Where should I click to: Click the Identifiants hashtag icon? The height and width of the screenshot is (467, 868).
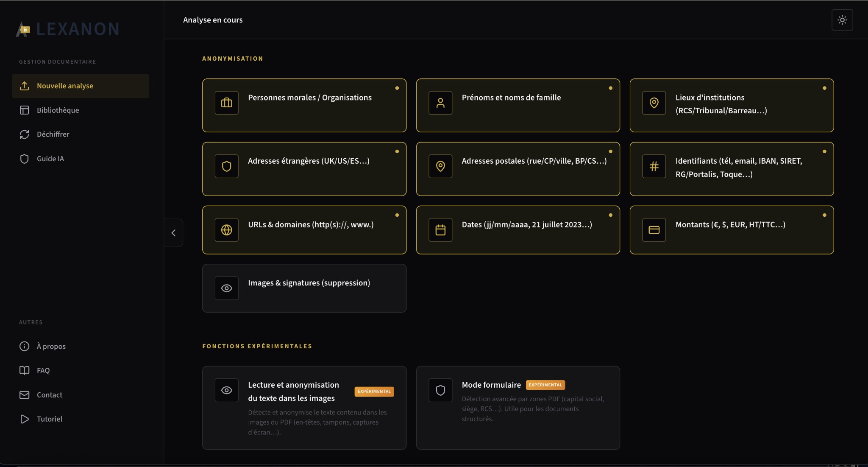[654, 166]
